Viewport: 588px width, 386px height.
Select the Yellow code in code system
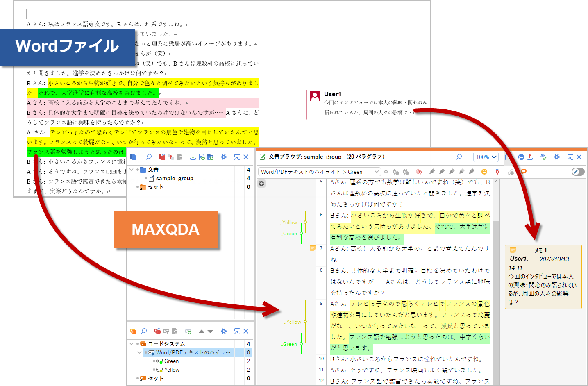tap(172, 370)
